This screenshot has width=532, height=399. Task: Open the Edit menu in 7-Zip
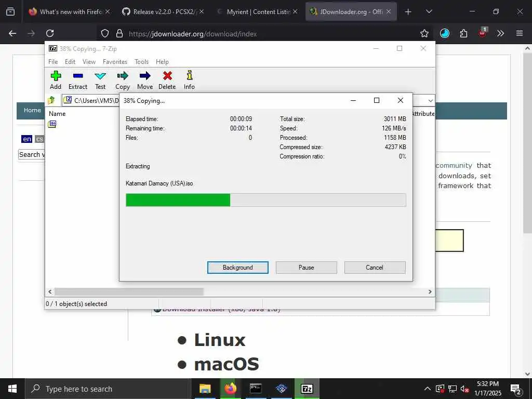pos(70,62)
